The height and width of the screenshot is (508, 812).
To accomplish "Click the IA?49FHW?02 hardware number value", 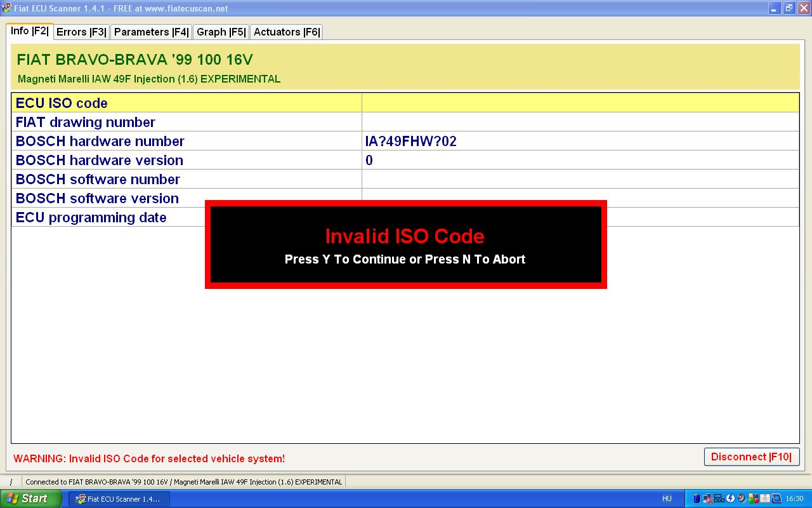I will point(410,141).
